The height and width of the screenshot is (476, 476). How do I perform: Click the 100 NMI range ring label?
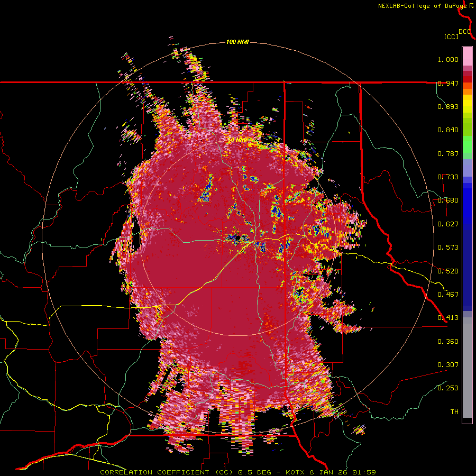click(237, 42)
